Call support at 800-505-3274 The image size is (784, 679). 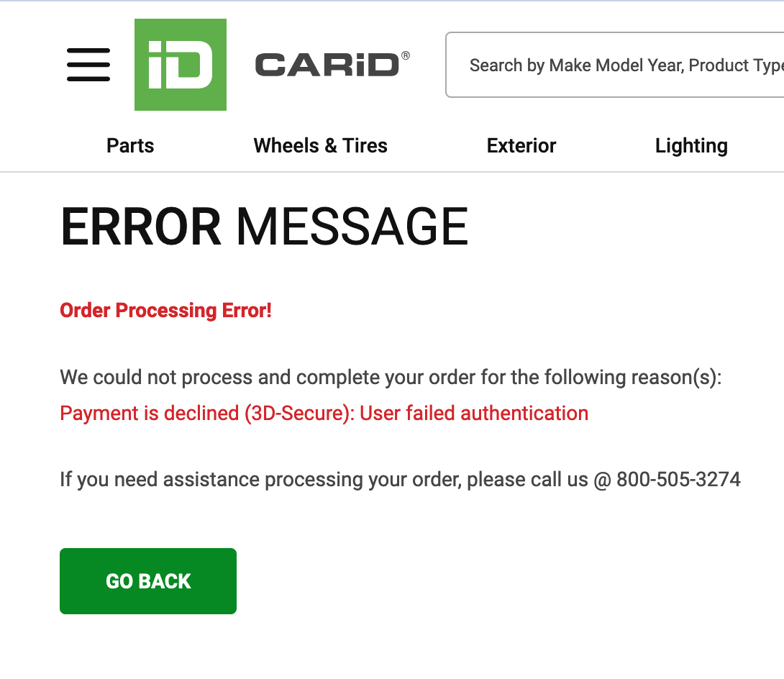(x=679, y=479)
